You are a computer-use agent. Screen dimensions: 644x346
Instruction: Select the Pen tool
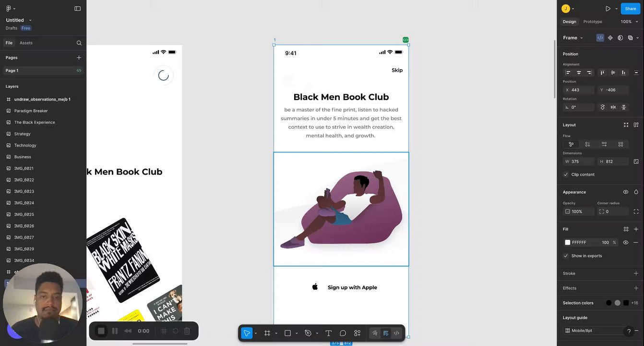tap(308, 333)
